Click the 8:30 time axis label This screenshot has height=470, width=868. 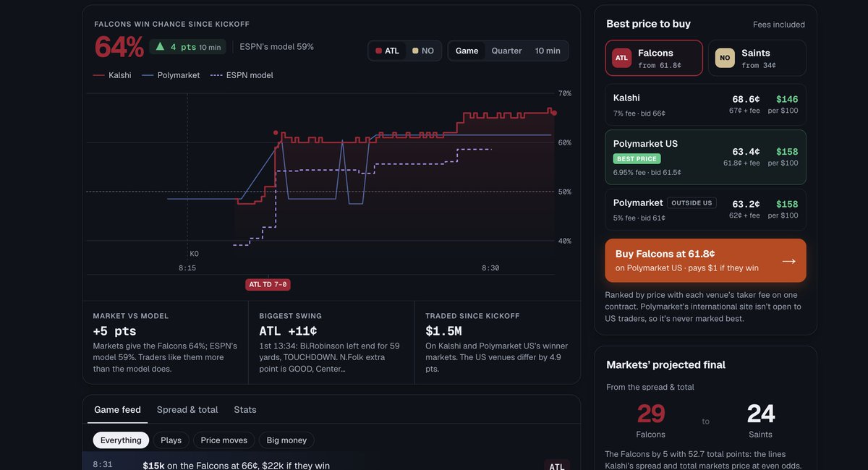point(490,268)
